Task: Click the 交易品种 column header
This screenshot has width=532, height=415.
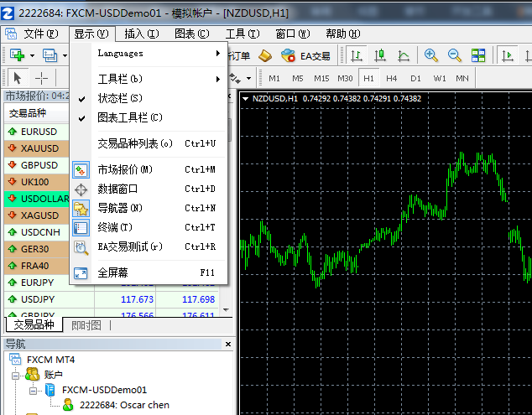Action: pyautogui.click(x=37, y=113)
